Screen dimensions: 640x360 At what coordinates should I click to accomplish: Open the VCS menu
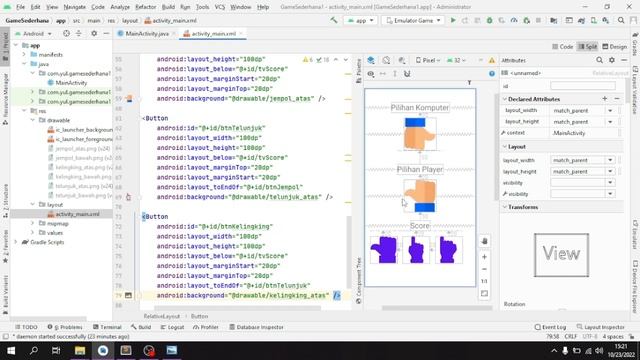(x=220, y=7)
